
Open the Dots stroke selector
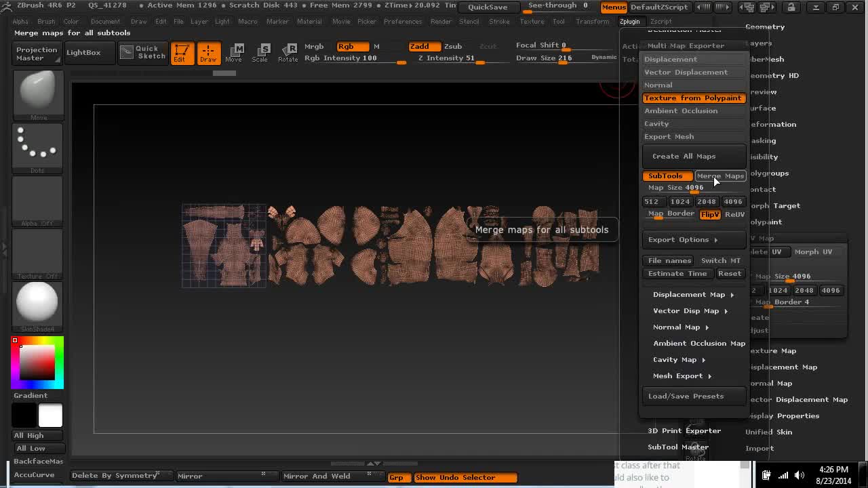[x=38, y=146]
